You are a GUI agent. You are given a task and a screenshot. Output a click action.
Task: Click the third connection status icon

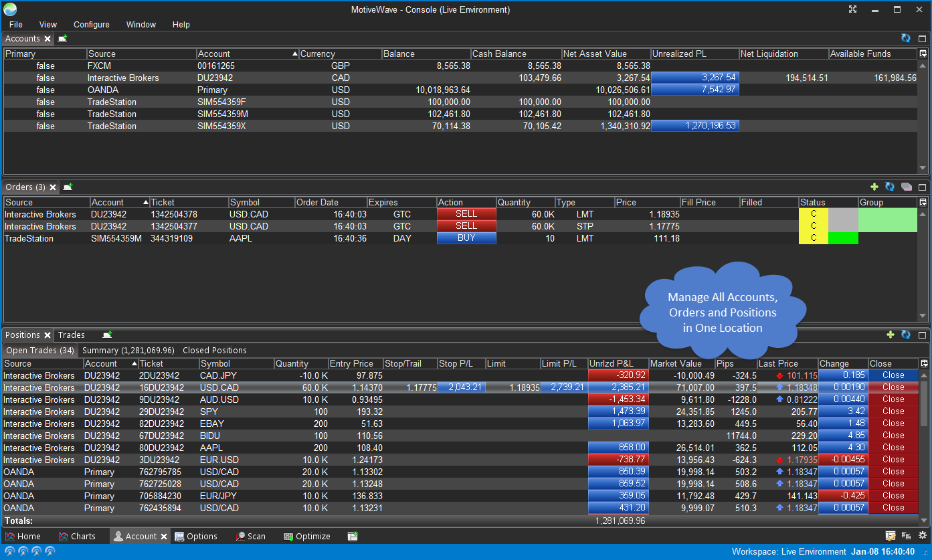(37, 552)
